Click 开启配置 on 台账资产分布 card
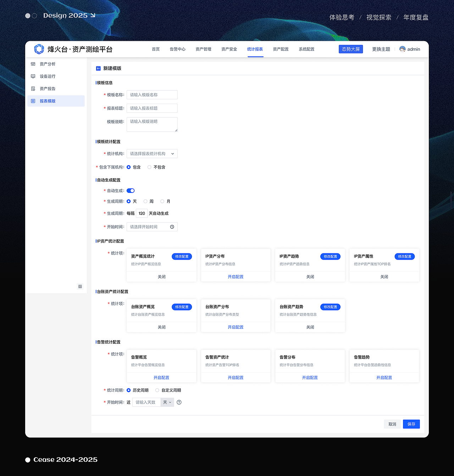 click(236, 327)
